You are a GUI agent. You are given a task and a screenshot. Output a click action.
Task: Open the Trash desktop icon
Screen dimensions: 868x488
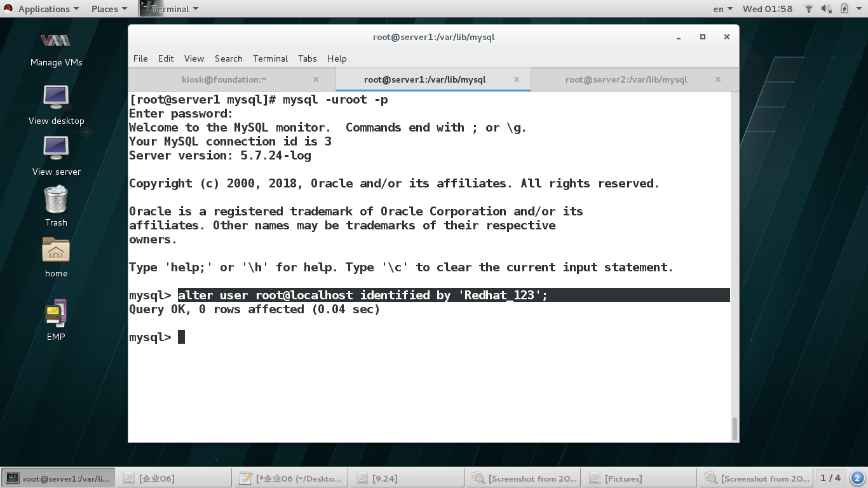coord(56,206)
